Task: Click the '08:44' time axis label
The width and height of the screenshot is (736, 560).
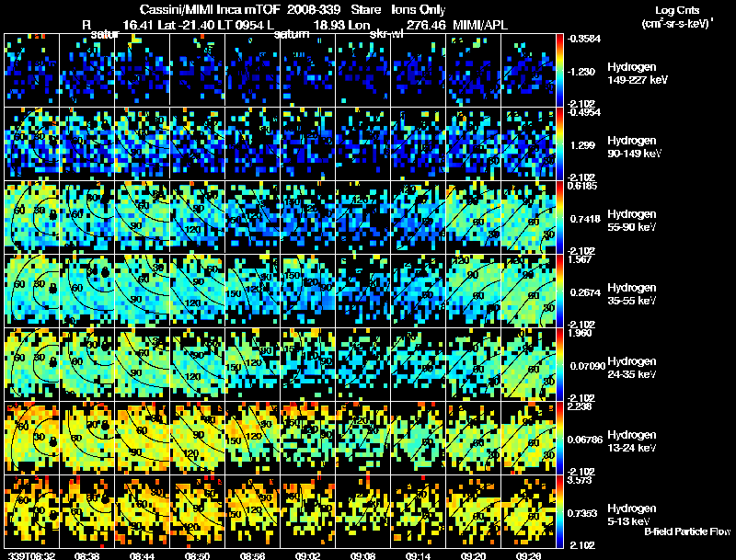Action: coord(142,555)
